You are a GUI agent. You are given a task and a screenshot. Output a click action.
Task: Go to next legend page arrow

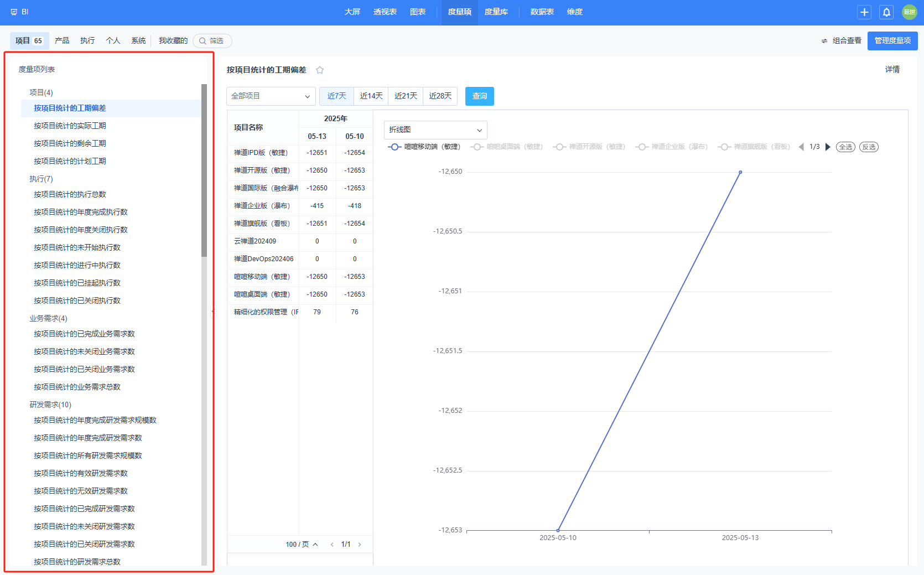pyautogui.click(x=828, y=147)
